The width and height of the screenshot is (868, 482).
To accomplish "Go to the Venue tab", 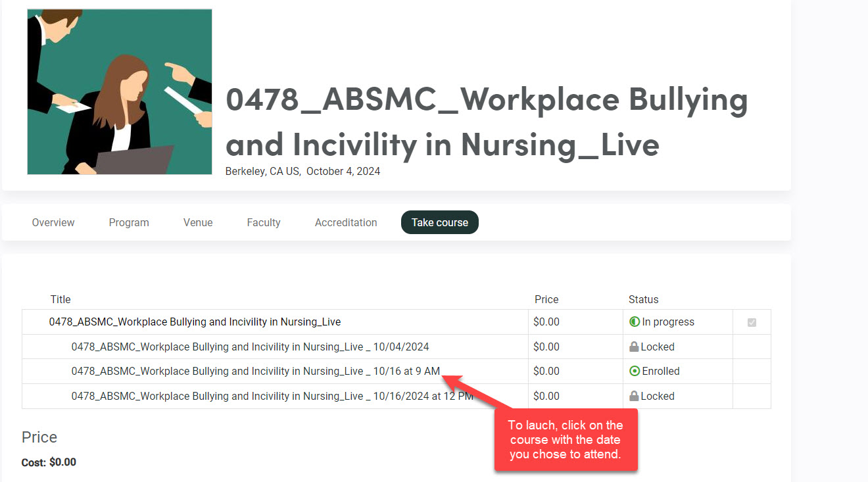I will (x=198, y=222).
